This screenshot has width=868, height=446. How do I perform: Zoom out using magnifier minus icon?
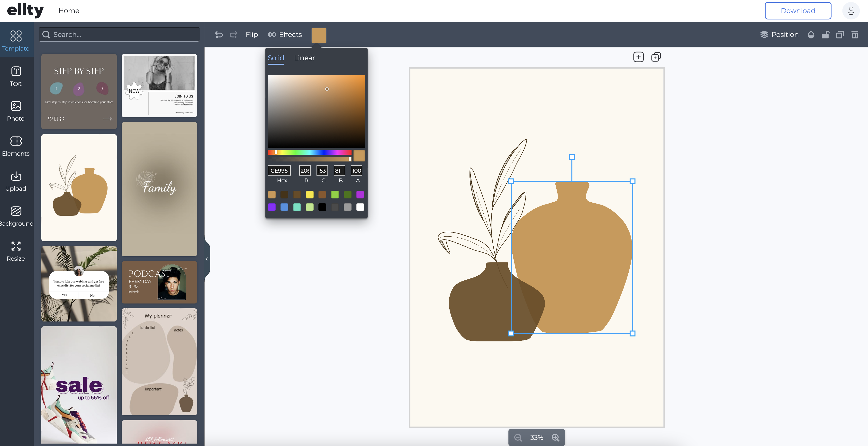(518, 437)
